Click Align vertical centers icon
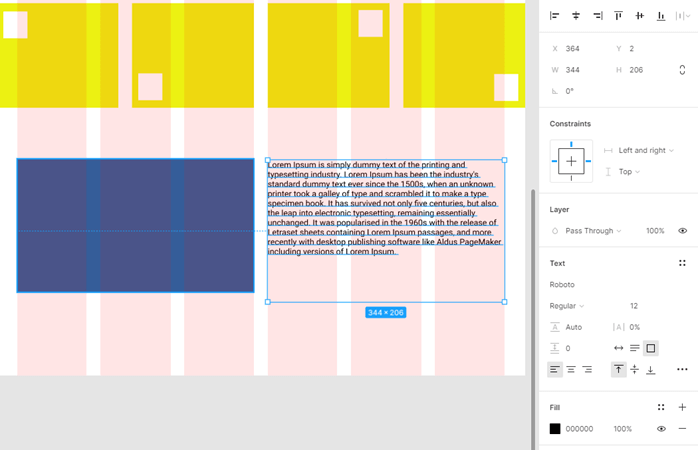This screenshot has width=698, height=450. click(x=640, y=16)
